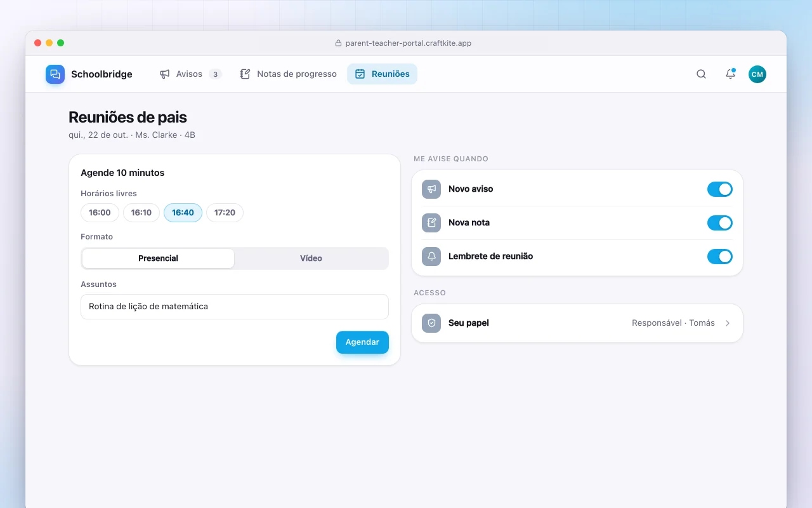Open the CM user avatar menu
The width and height of the screenshot is (812, 508).
757,74
